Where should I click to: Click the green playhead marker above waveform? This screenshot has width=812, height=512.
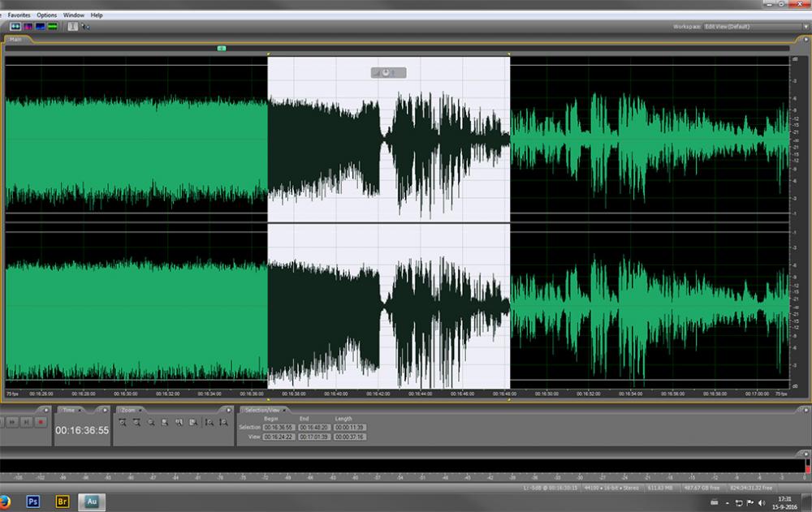(222, 49)
